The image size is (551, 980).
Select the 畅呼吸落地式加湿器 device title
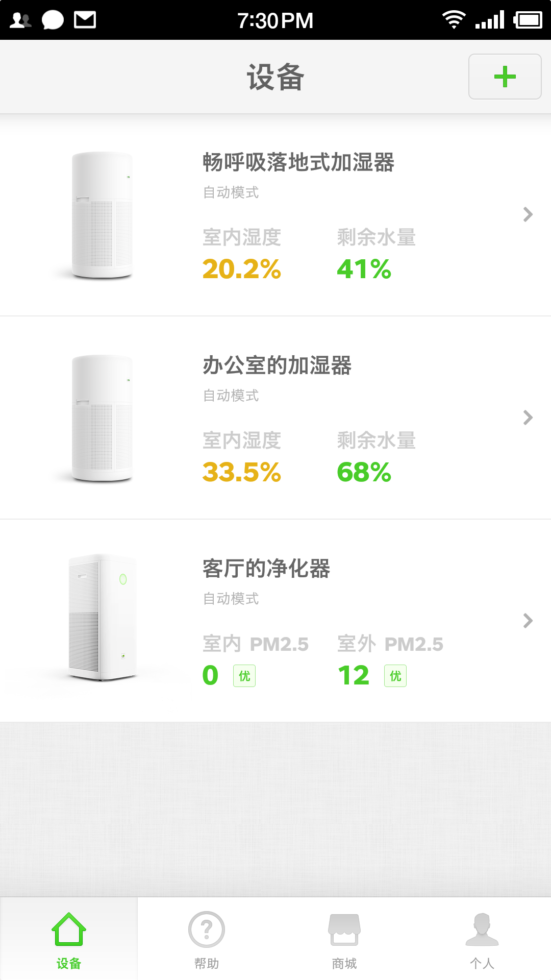(298, 162)
